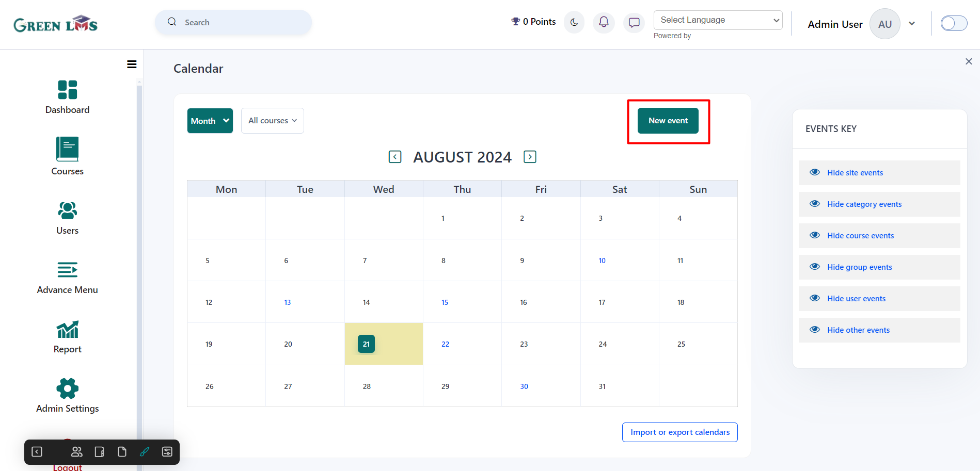Viewport: 980px width, 471px height.
Task: Click the 0 Points trophy indicator
Action: [533, 22]
